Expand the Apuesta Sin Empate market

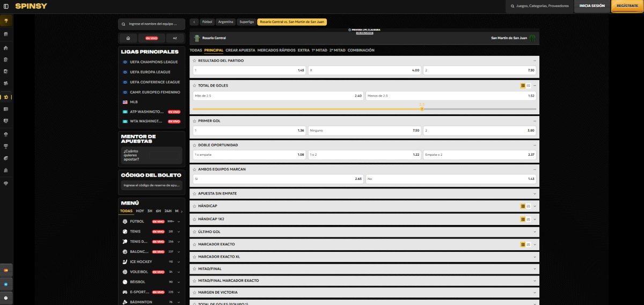[x=535, y=193]
